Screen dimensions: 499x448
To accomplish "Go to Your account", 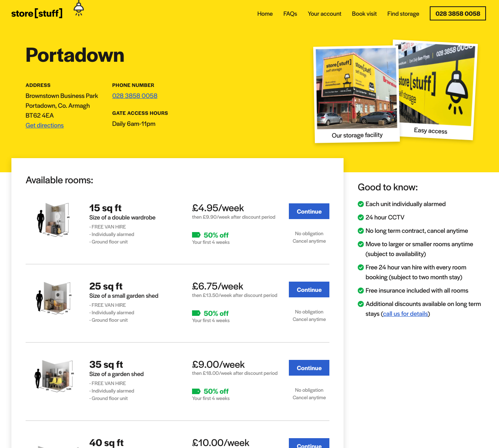I will coord(324,13).
